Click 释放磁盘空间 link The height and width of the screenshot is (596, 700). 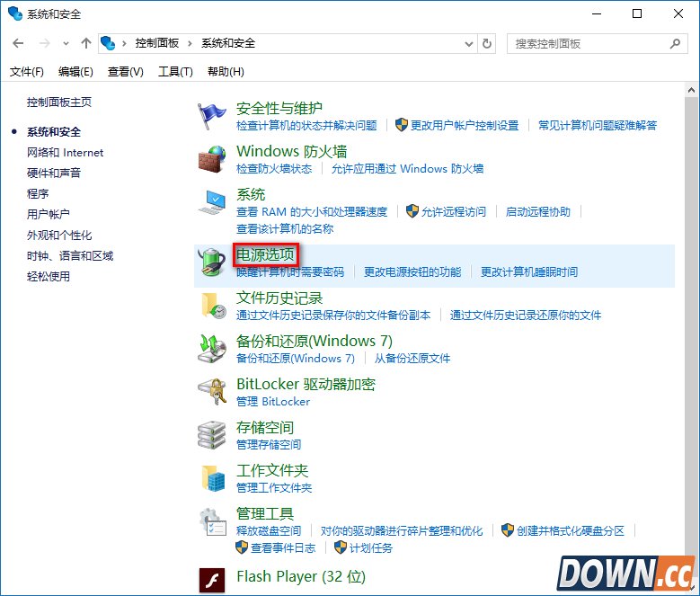coord(269,530)
